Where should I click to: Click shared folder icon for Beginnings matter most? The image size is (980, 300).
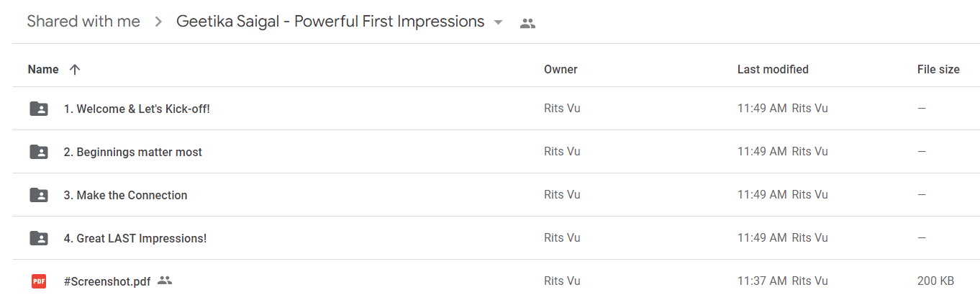pos(39,152)
